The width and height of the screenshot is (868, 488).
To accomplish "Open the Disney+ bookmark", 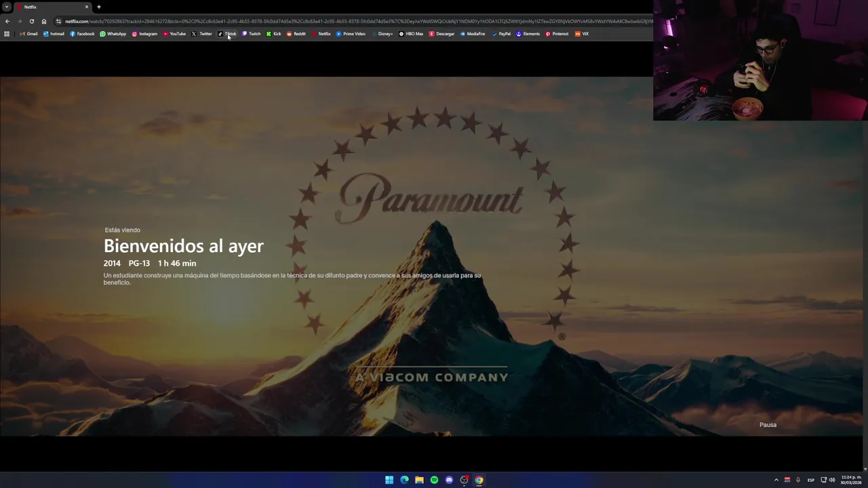I will 382,34.
